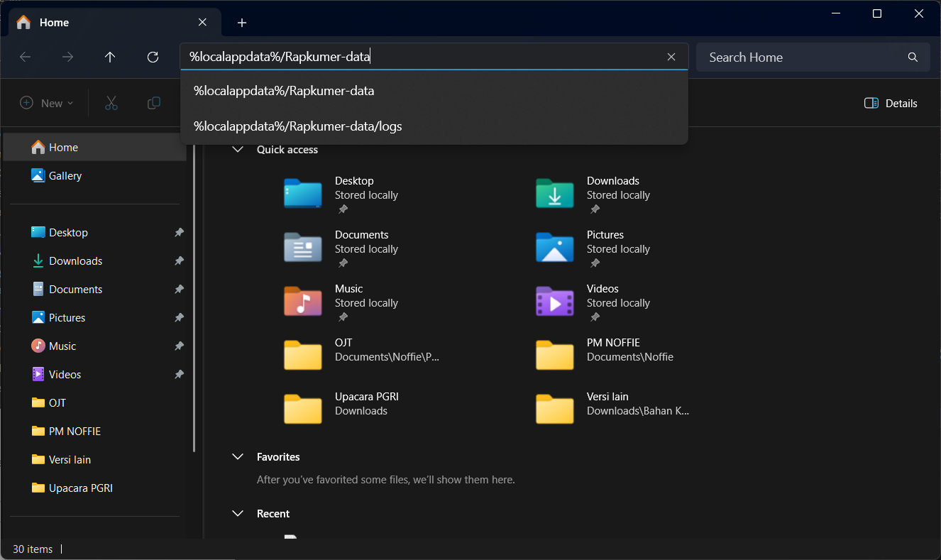
Task: Open the Videos folder icon in Quick access
Action: tap(554, 301)
